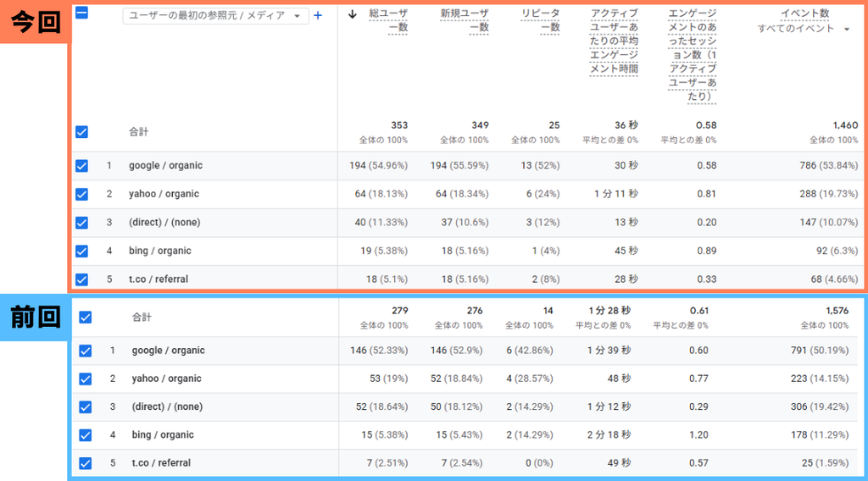Click bing / organic in the 今回 table
Screen dimensions: 868x481
pyautogui.click(x=160, y=251)
